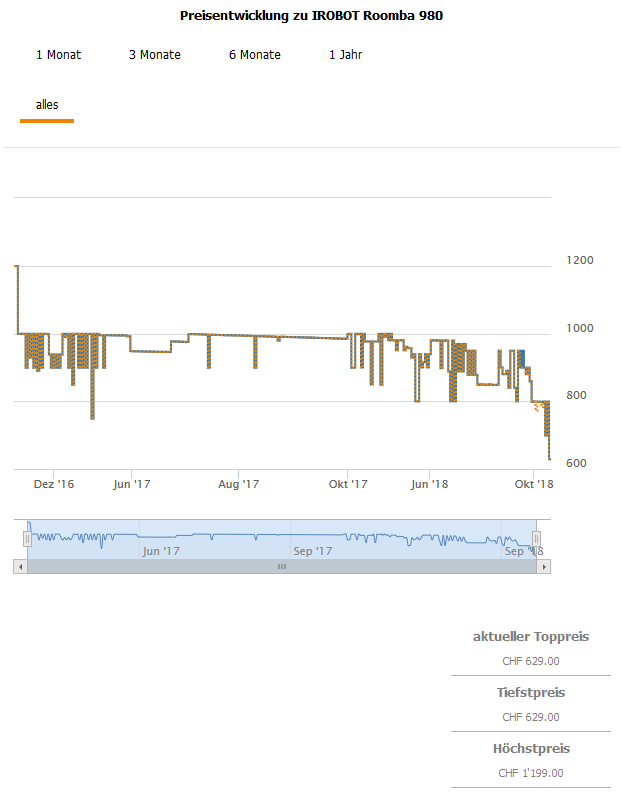Click the Aug '17 axis label

238,484
